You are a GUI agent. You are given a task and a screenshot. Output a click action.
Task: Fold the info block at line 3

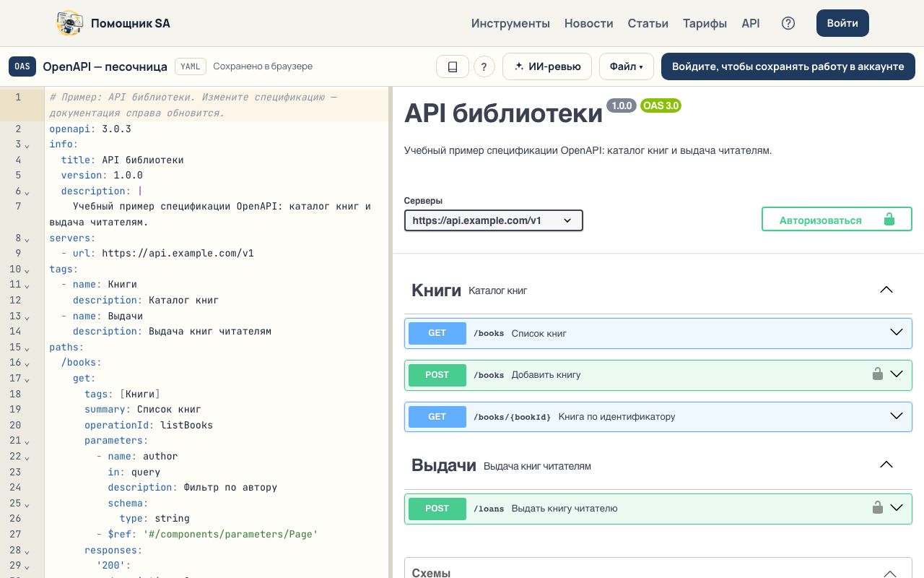coord(27,145)
